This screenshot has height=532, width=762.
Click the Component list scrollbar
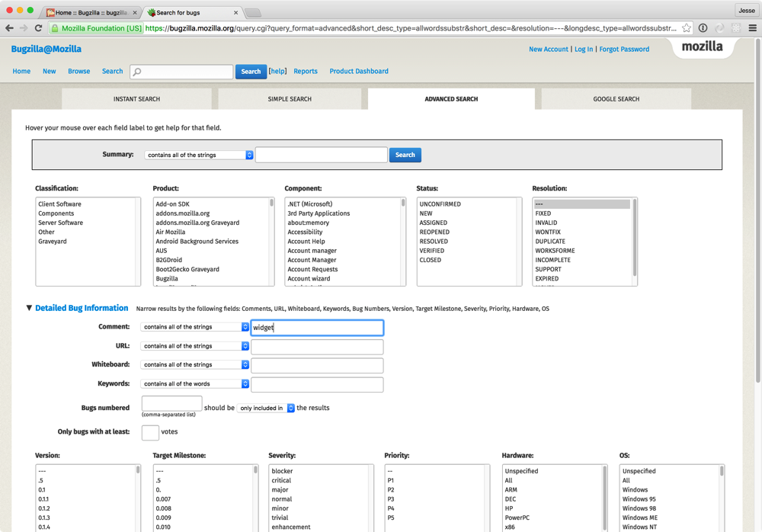[403, 240]
